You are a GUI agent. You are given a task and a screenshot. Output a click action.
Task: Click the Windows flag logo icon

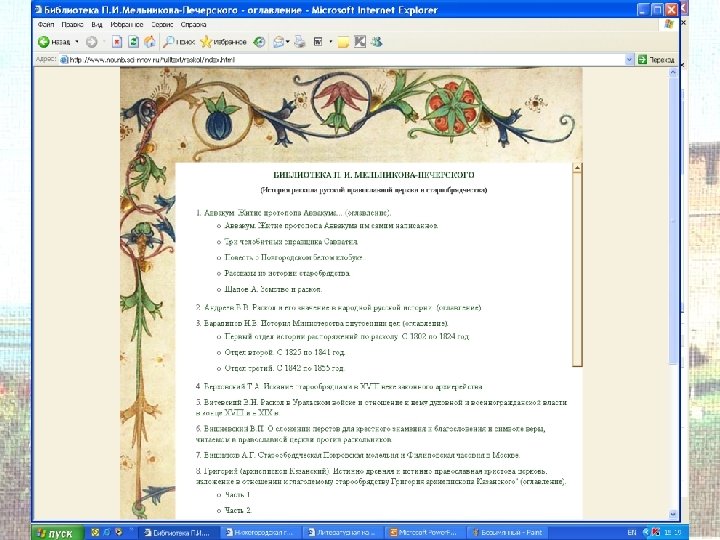tap(669, 24)
